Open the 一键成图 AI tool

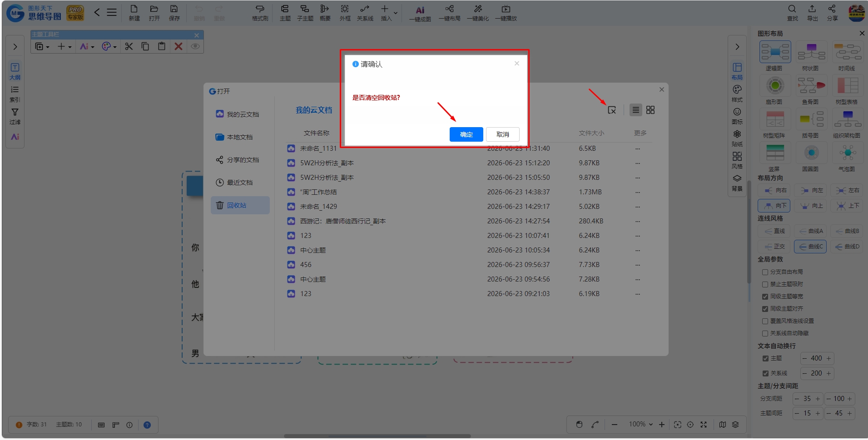[x=420, y=13]
